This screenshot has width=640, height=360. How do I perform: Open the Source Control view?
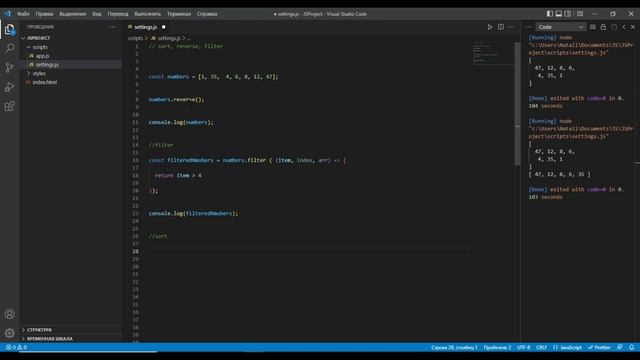coord(9,67)
